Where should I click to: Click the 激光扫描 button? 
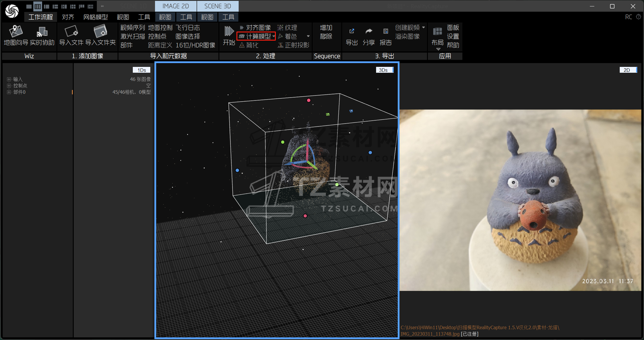point(132,36)
